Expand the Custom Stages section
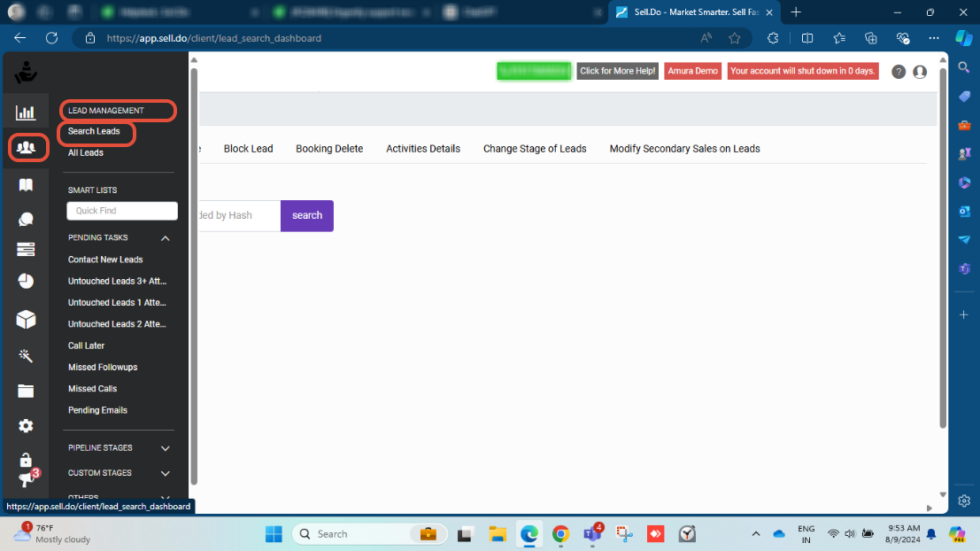This screenshot has width=980, height=551. point(165,473)
